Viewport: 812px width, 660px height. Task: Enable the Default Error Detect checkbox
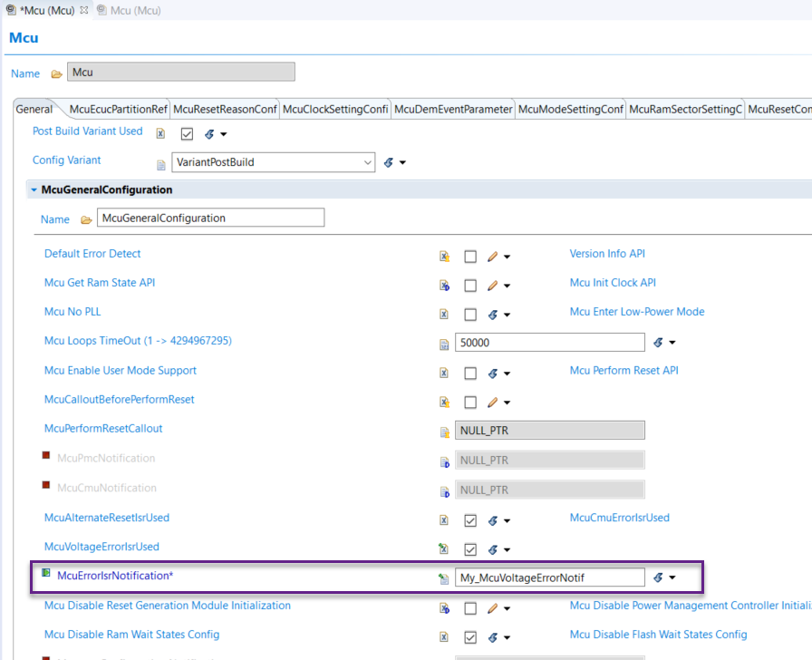(x=470, y=257)
